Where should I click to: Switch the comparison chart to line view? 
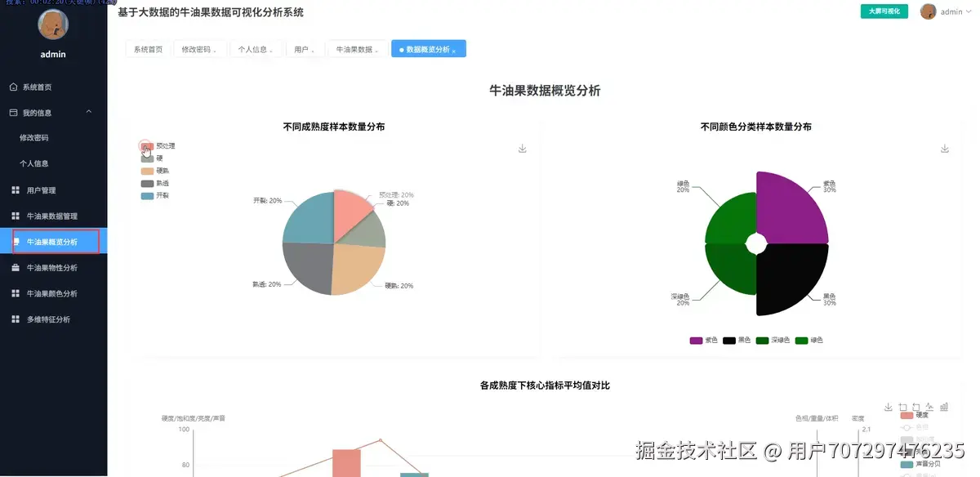[x=931, y=407]
